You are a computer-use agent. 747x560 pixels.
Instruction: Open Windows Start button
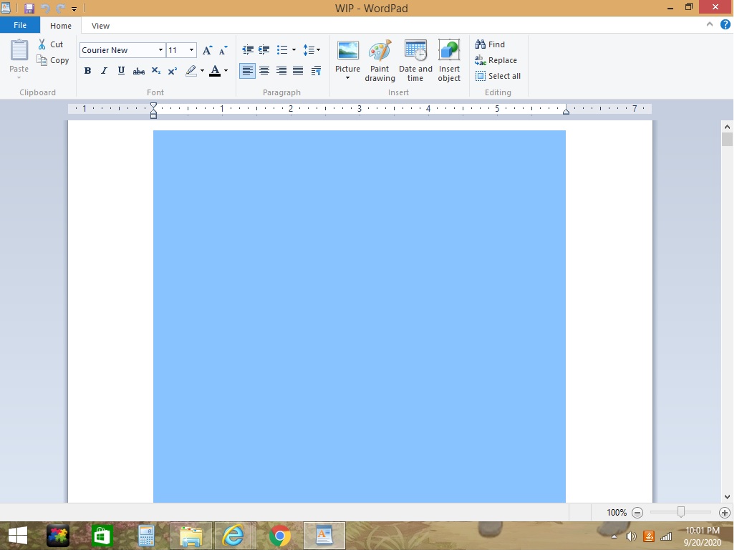click(x=18, y=536)
